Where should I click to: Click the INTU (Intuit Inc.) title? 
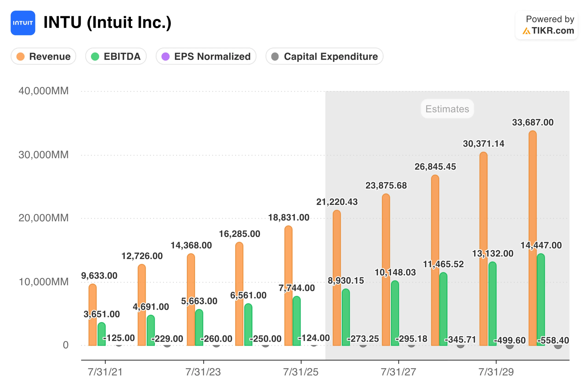[108, 23]
